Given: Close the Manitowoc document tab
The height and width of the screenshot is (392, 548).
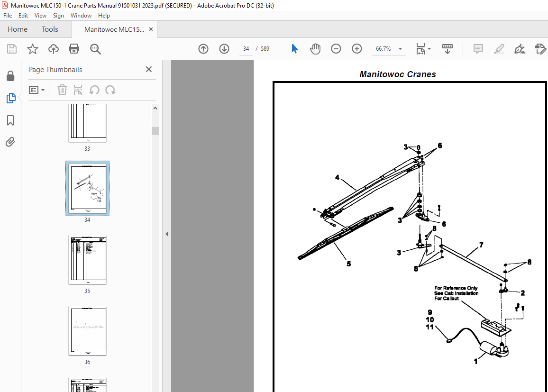Looking at the screenshot, I should [x=151, y=29].
